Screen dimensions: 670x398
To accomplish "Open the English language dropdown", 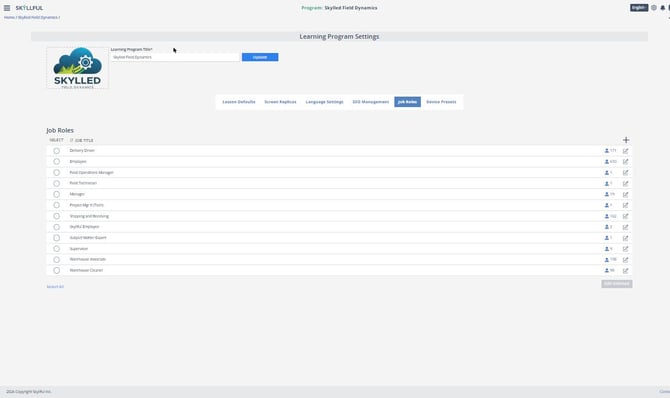I will (x=639, y=8).
